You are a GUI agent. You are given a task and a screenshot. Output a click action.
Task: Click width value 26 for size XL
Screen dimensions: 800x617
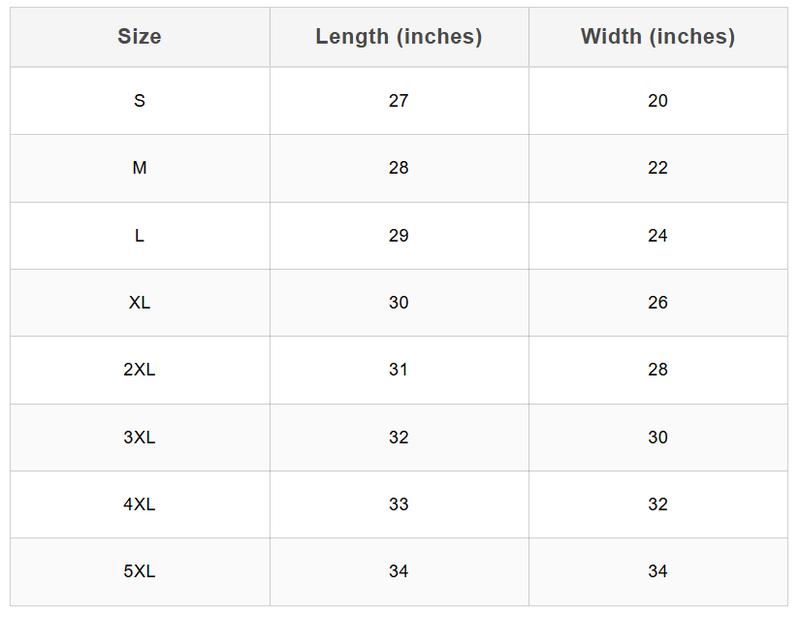coord(657,303)
